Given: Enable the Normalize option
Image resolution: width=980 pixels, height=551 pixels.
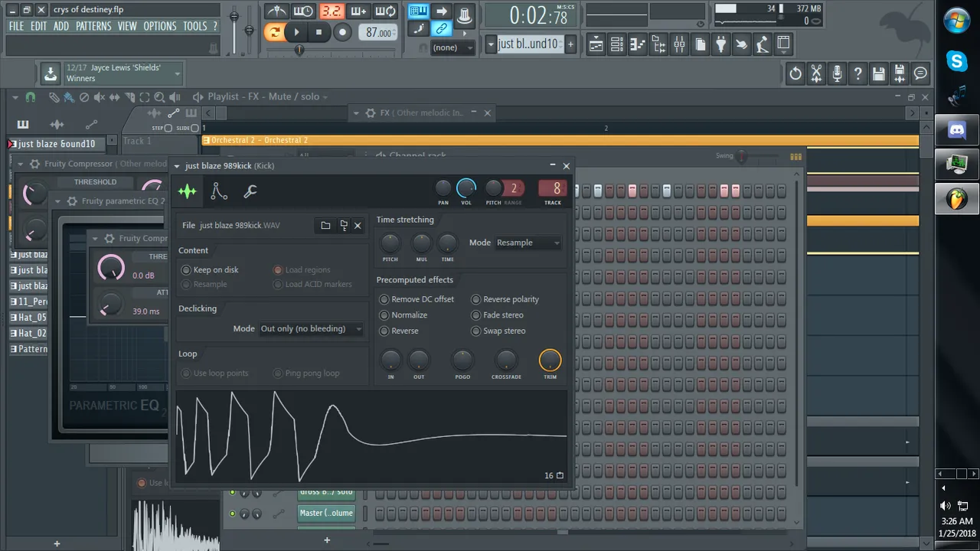Looking at the screenshot, I should (403, 315).
